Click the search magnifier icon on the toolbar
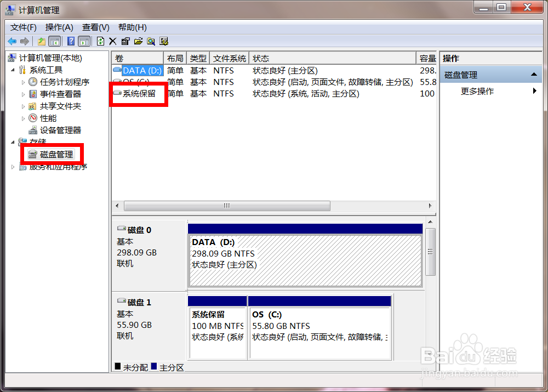The width and height of the screenshot is (548, 392). [x=152, y=41]
